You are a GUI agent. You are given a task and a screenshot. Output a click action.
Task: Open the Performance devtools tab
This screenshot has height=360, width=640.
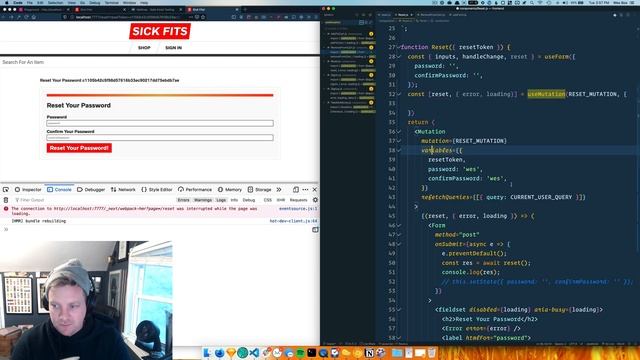[195, 190]
